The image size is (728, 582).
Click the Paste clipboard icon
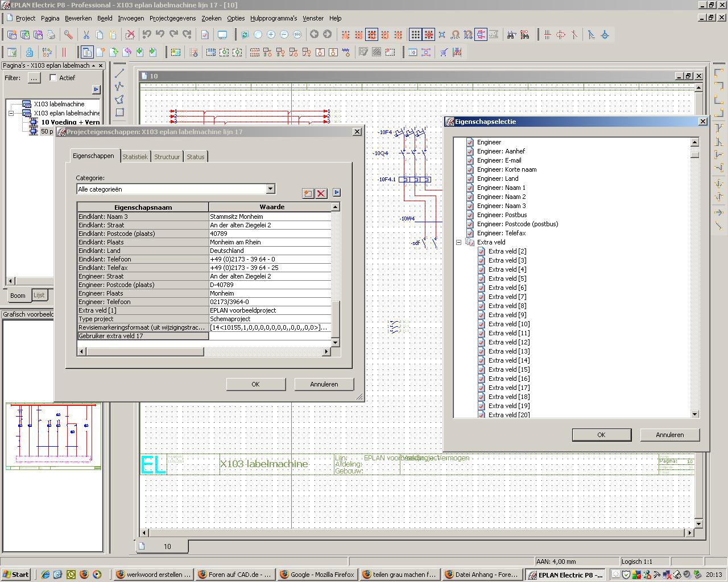113,35
